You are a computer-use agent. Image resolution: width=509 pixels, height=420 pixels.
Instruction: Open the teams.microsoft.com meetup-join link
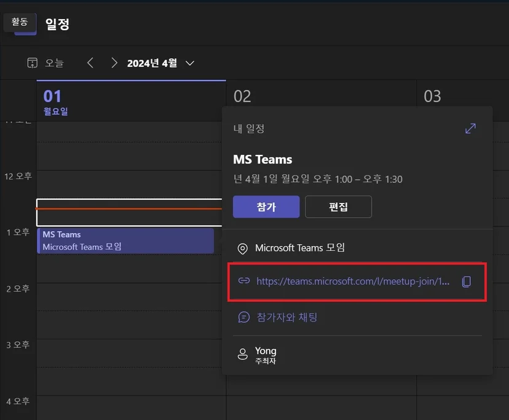click(x=353, y=281)
